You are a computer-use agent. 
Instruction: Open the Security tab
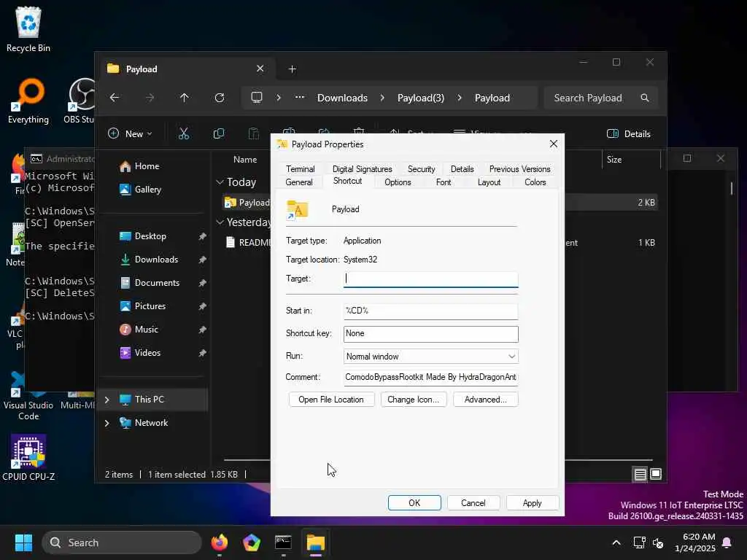[x=421, y=169]
